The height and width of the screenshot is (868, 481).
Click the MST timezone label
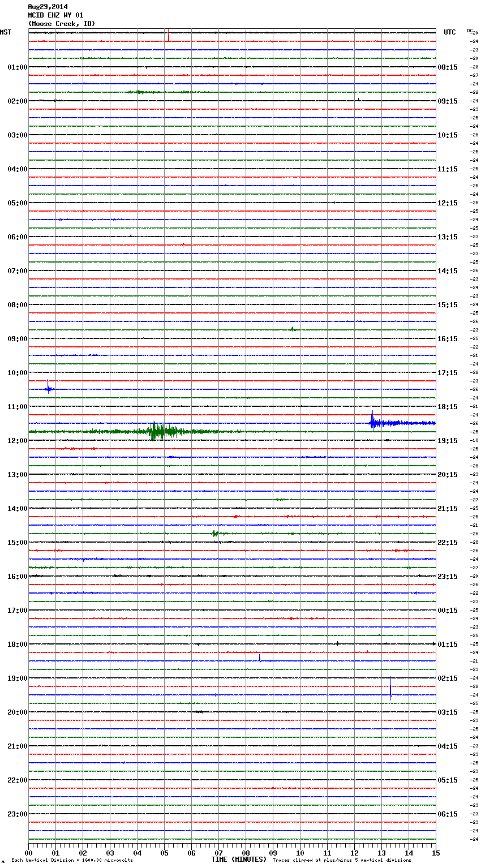pyautogui.click(x=6, y=32)
